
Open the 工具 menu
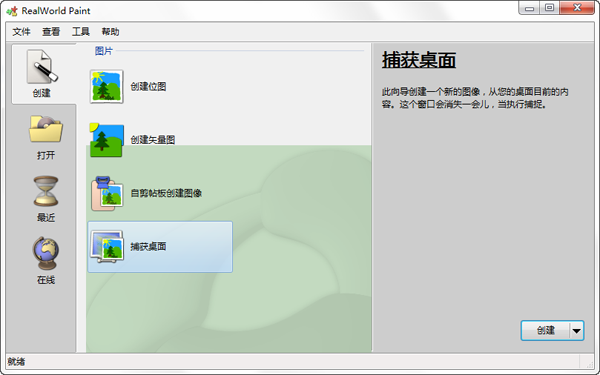81,32
